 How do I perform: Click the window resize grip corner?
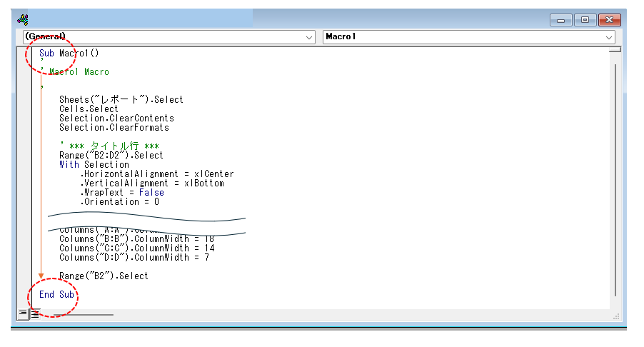pyautogui.click(x=615, y=315)
